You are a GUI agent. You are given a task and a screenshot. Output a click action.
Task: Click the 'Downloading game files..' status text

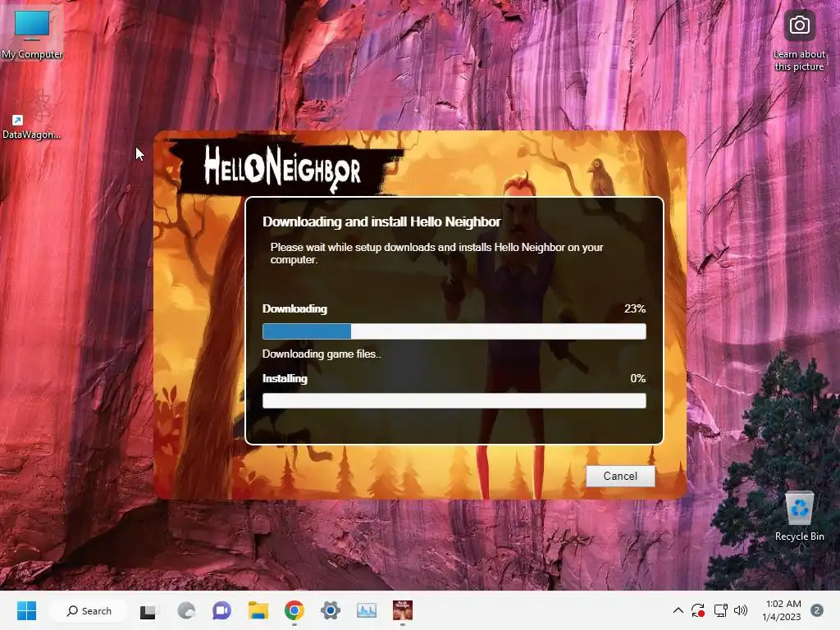coord(322,354)
